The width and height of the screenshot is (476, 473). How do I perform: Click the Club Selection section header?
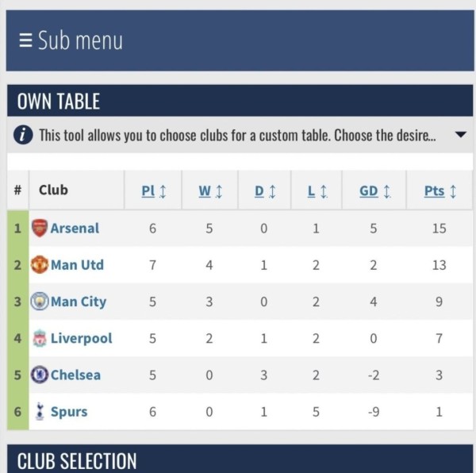240,459
